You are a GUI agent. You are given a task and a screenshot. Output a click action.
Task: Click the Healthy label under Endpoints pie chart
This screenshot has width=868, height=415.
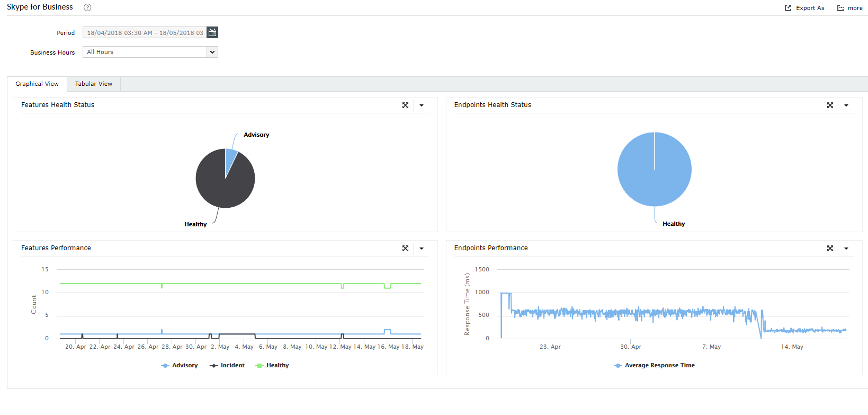[x=674, y=224]
